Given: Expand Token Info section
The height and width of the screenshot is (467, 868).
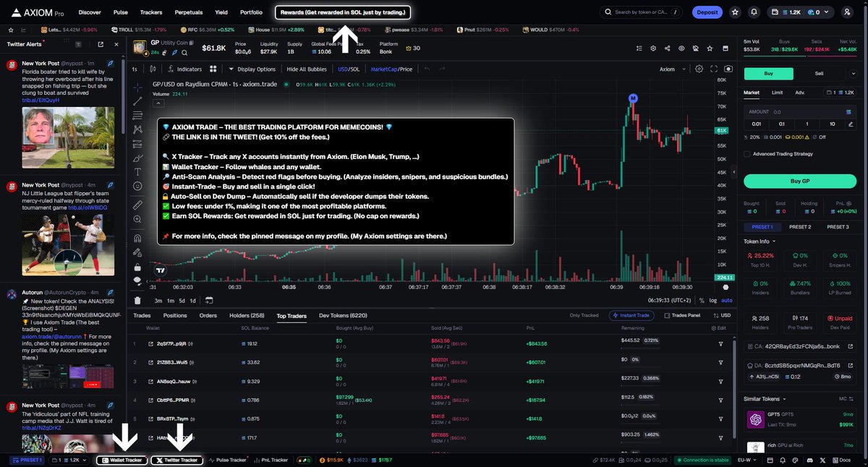Looking at the screenshot, I should click(759, 241).
